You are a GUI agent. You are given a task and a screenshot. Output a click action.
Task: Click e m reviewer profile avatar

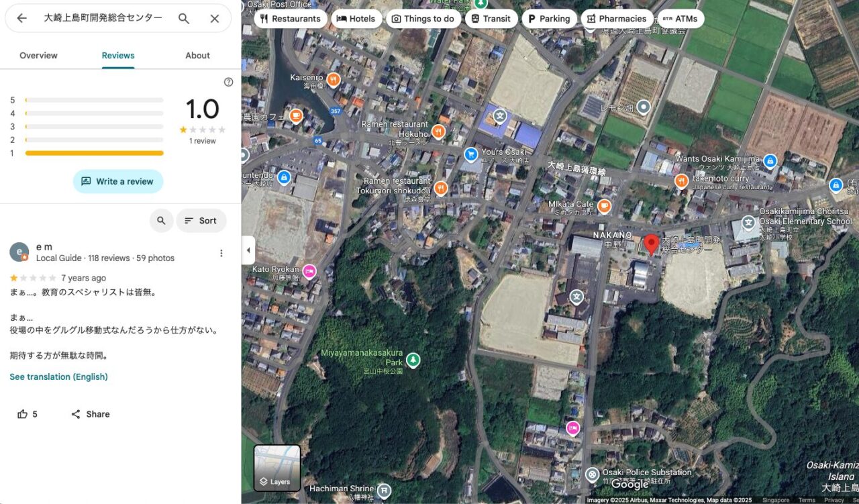(x=19, y=252)
